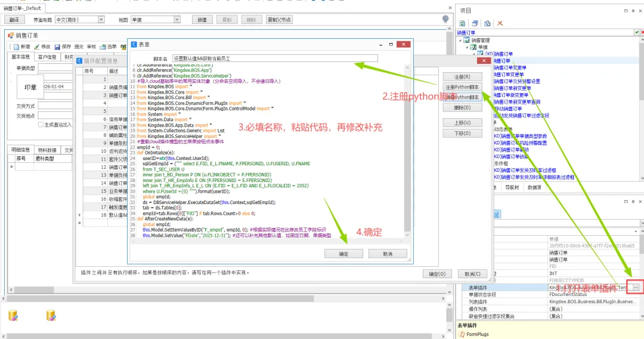Select 销售订单交货预警设置 in project tree
This screenshot has height=339, width=644.
(516, 81)
